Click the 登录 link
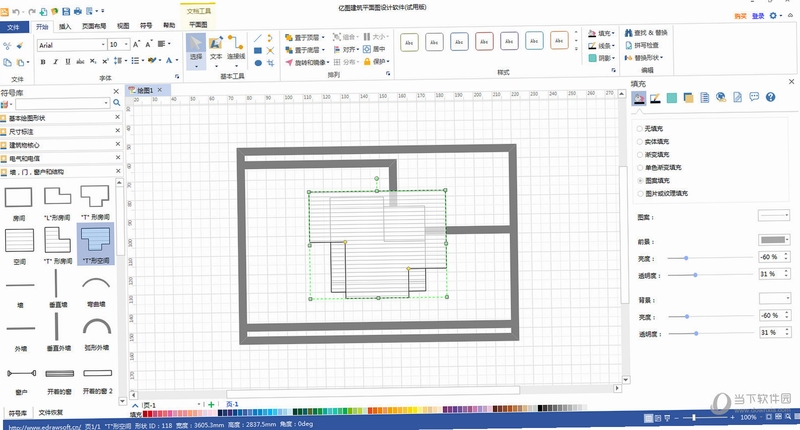800x430 pixels. point(758,16)
